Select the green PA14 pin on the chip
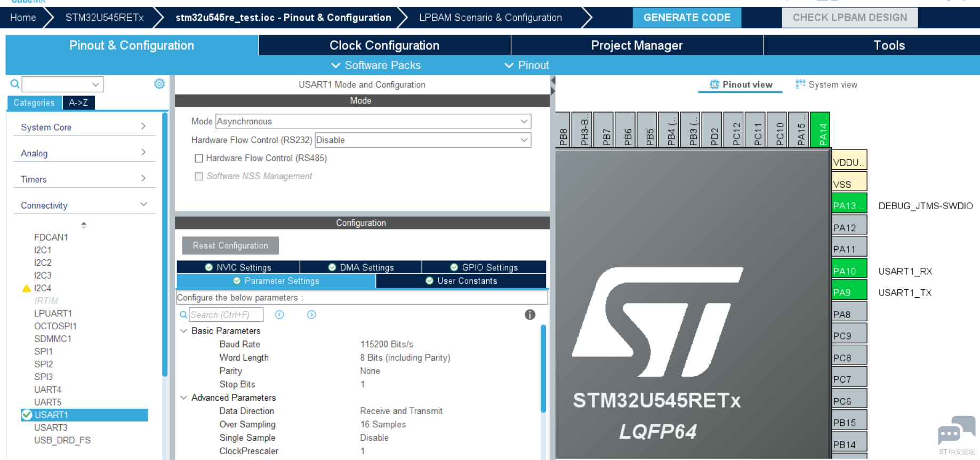 [820, 130]
